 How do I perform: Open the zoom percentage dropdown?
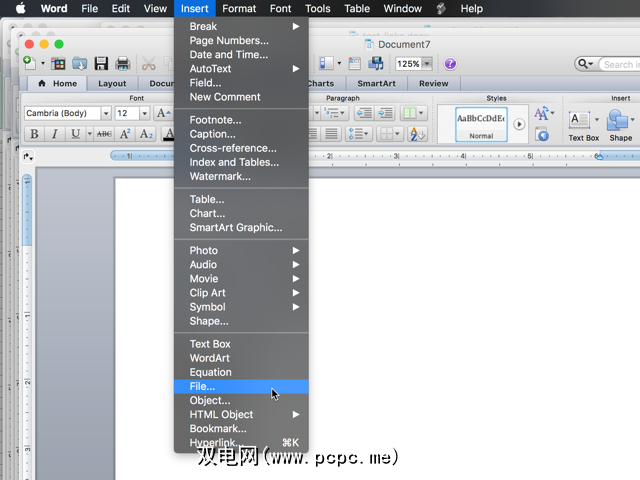(427, 64)
